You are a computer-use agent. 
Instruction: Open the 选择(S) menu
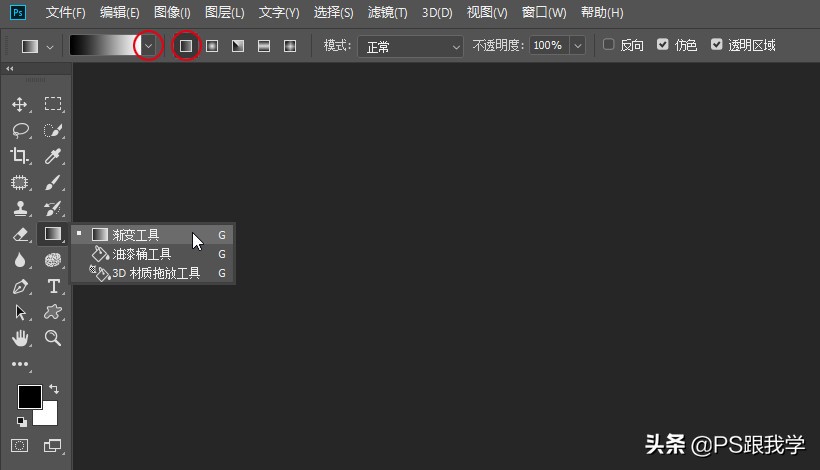tap(333, 13)
